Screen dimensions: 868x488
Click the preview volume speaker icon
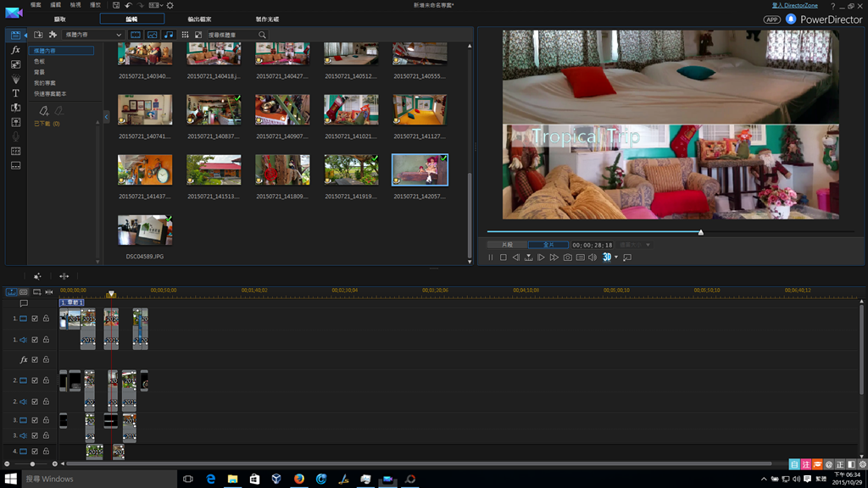tap(593, 258)
